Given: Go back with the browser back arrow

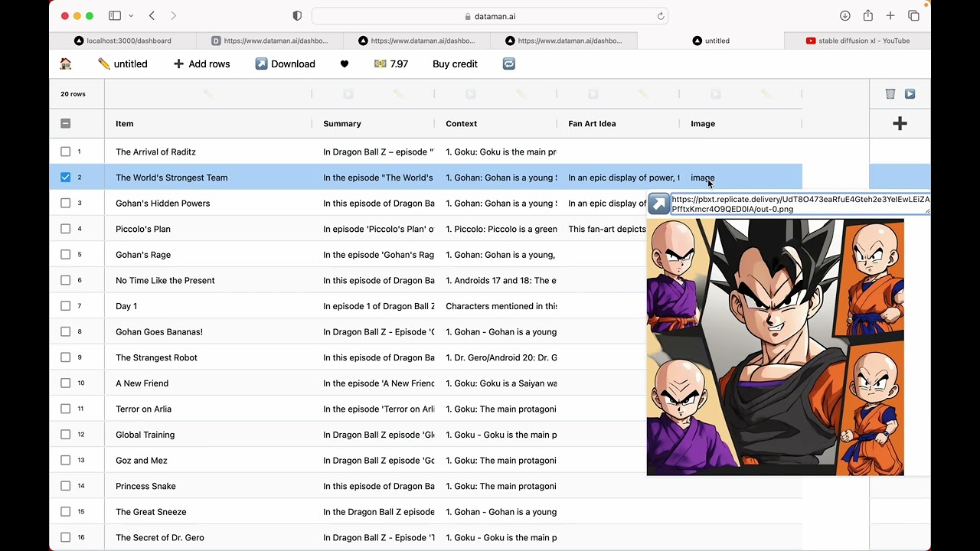Looking at the screenshot, I should click(152, 15).
